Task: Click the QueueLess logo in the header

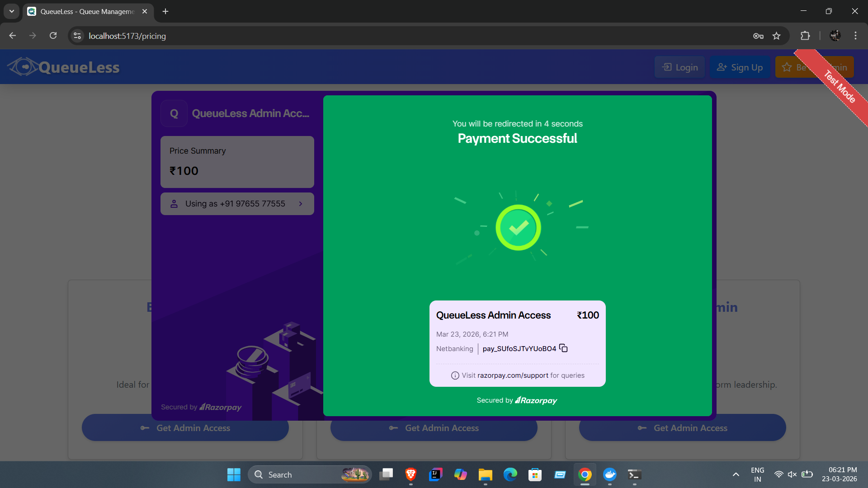Action: (63, 67)
